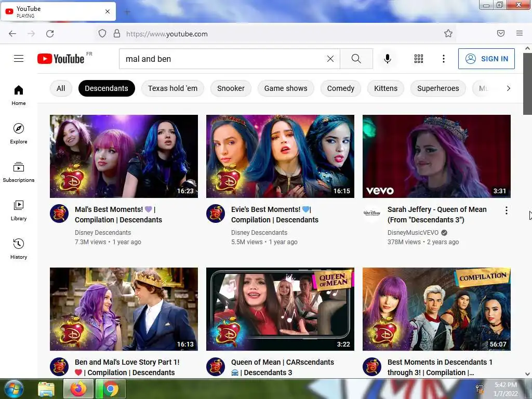Image resolution: width=532 pixels, height=399 pixels.
Task: Open Ben and Mal's Love Story title
Action: click(127, 367)
